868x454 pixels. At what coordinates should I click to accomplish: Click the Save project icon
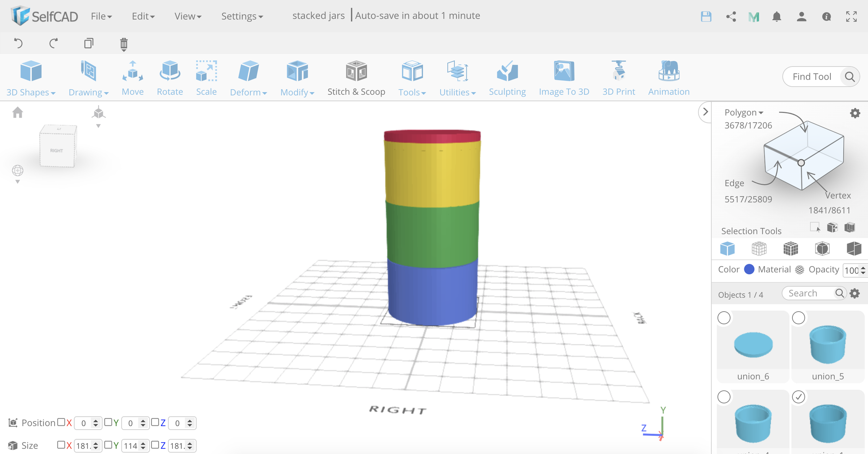(706, 16)
